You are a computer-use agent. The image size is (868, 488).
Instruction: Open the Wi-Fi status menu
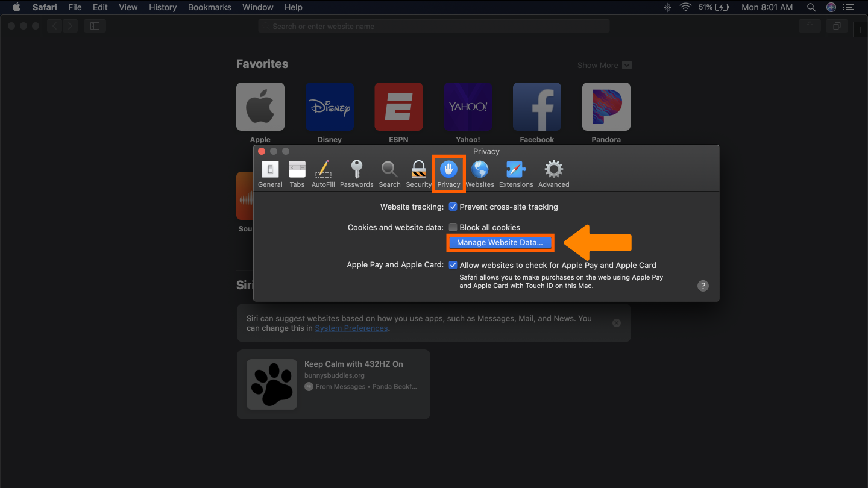(x=685, y=7)
